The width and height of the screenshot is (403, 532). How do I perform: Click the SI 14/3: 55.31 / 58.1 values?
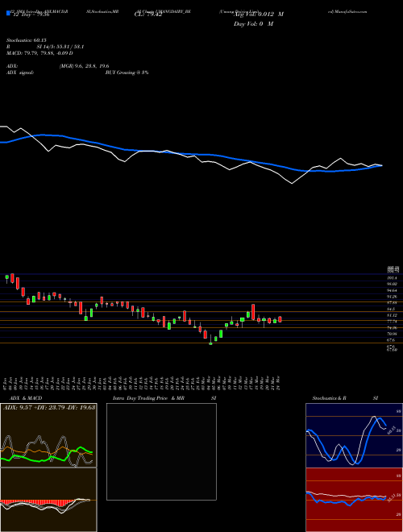60,47
